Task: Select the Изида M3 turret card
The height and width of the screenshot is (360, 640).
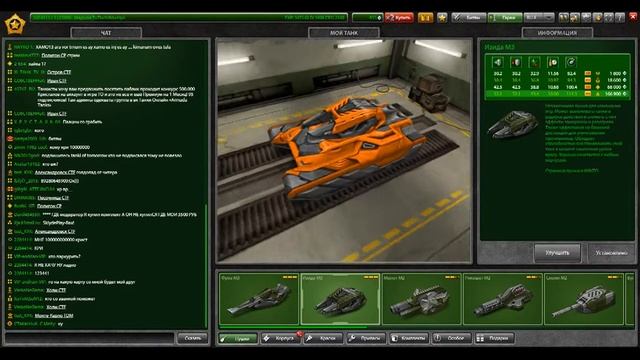Action: tap(340, 299)
